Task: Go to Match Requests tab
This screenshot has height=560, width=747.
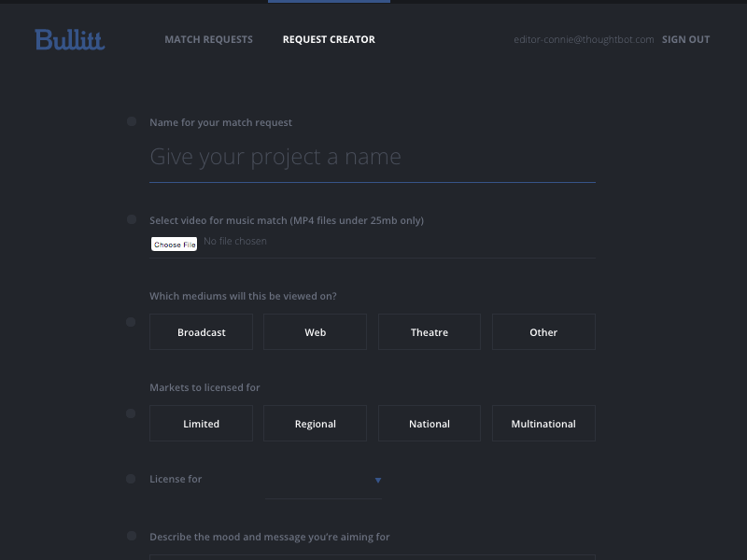Action: pyautogui.click(x=208, y=40)
